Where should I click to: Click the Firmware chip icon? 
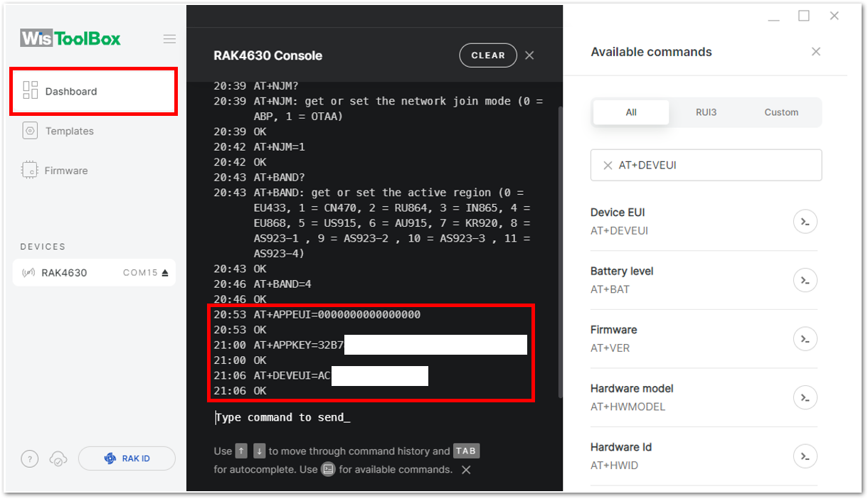pos(30,171)
